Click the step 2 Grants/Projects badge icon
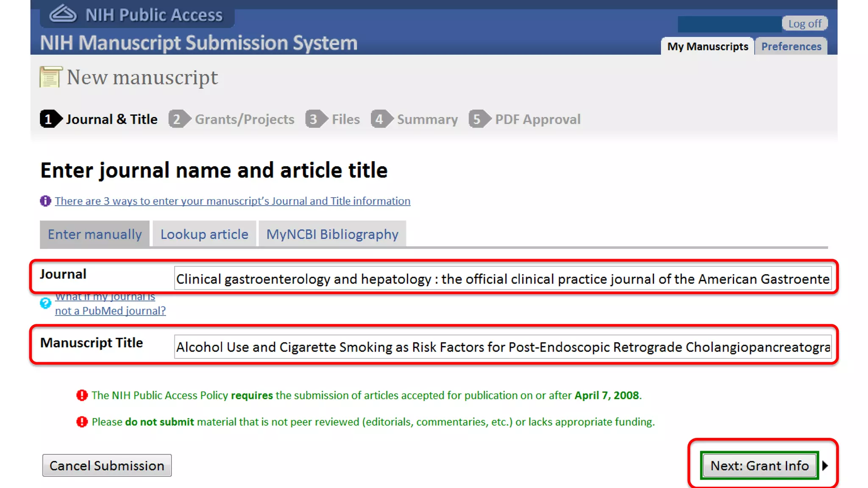Image resolution: width=868 pixels, height=488 pixels. pyautogui.click(x=179, y=119)
